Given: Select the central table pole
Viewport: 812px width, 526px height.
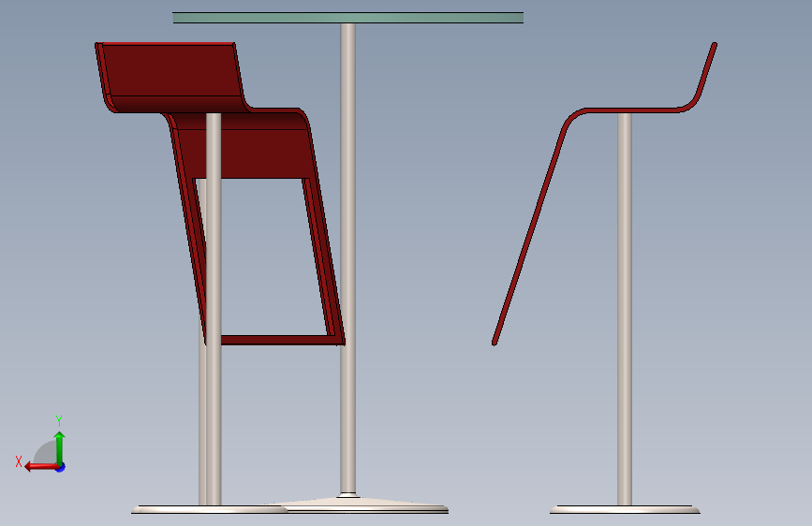Looking at the screenshot, I should click(x=348, y=259).
